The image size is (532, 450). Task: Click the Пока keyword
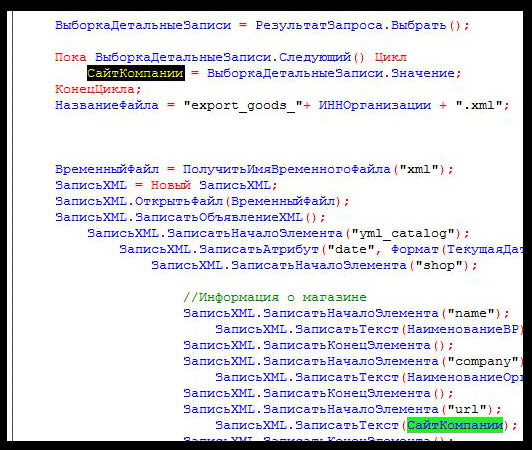pyautogui.click(x=71, y=57)
